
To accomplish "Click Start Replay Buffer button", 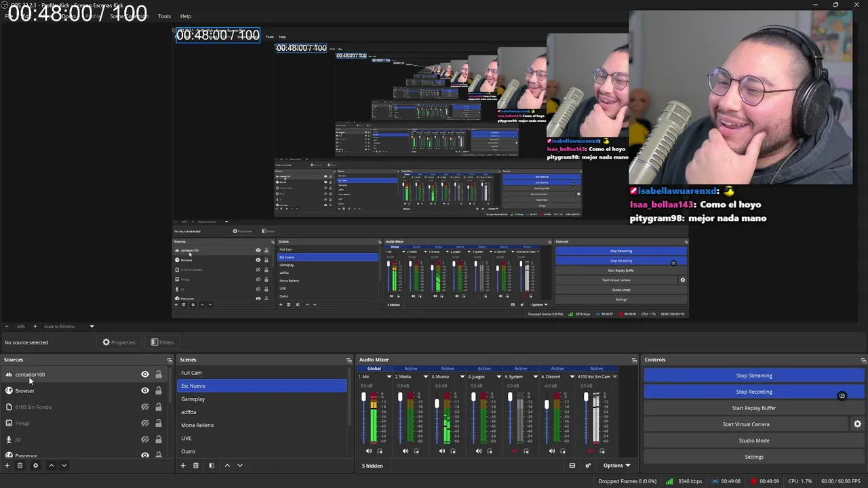I will [754, 408].
